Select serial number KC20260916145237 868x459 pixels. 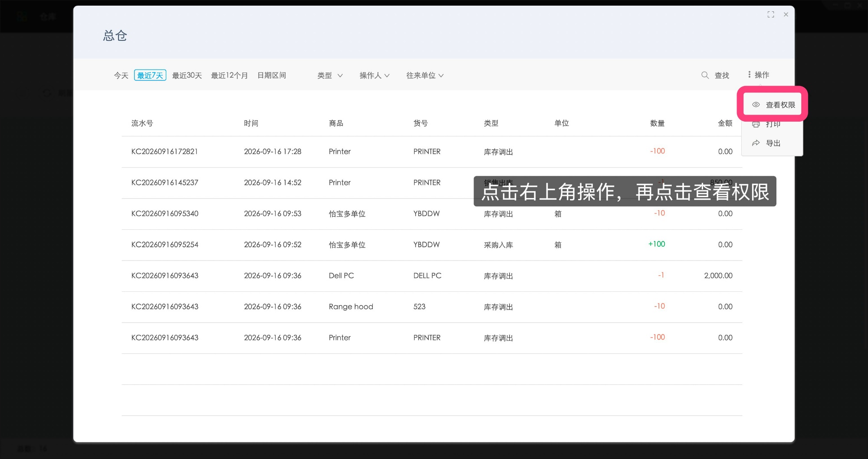click(165, 183)
